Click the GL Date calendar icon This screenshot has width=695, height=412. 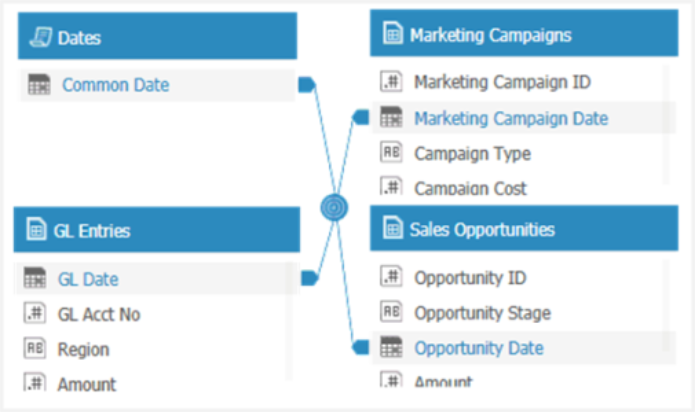point(35,278)
